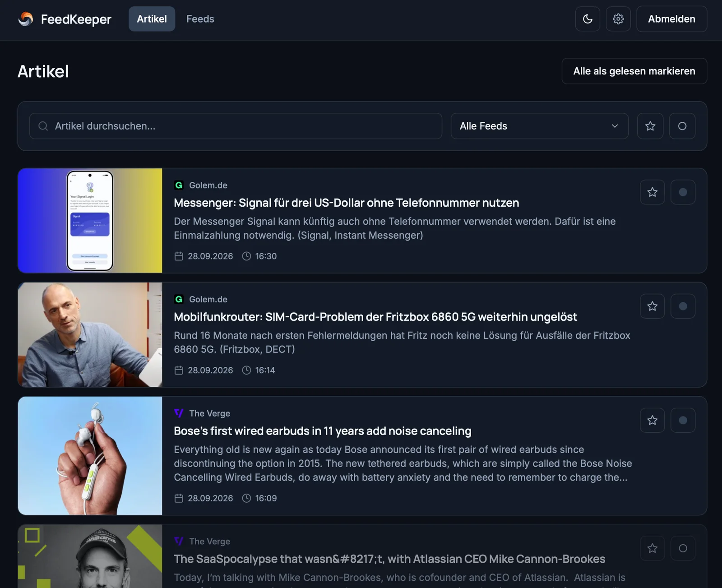This screenshot has width=722, height=588.
Task: Click clock icon beside 16:14
Action: pyautogui.click(x=246, y=370)
